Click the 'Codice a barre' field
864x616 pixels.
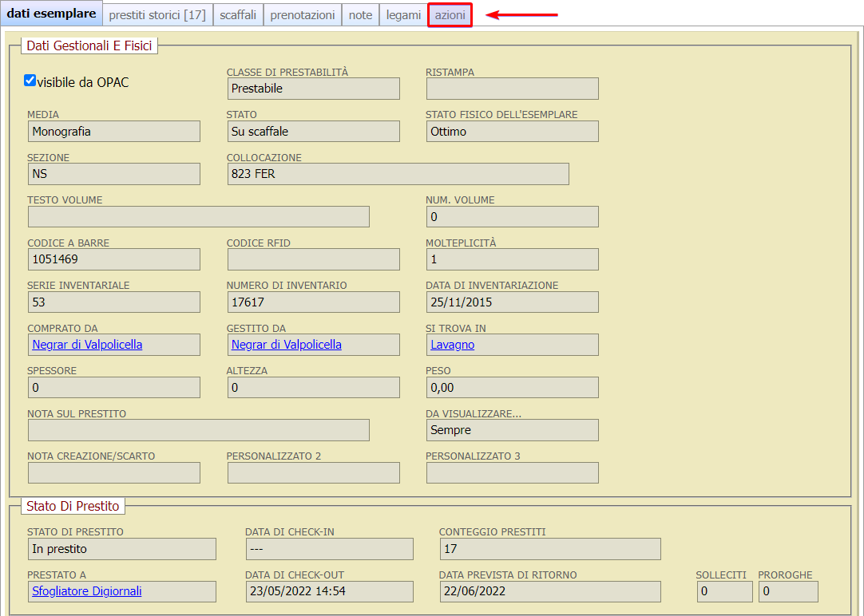(x=113, y=259)
